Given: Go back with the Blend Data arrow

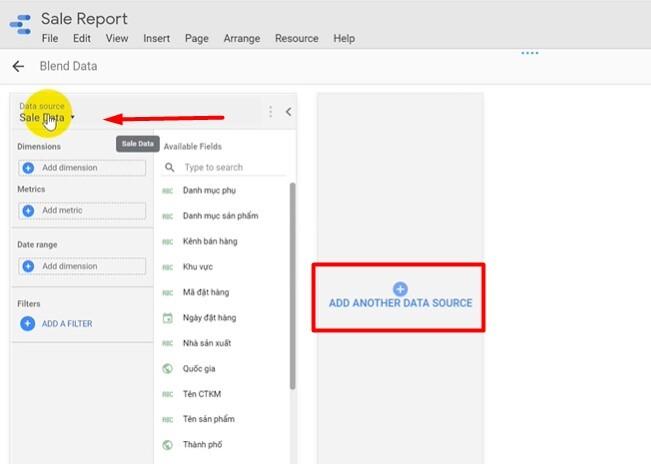Looking at the screenshot, I should pos(18,66).
